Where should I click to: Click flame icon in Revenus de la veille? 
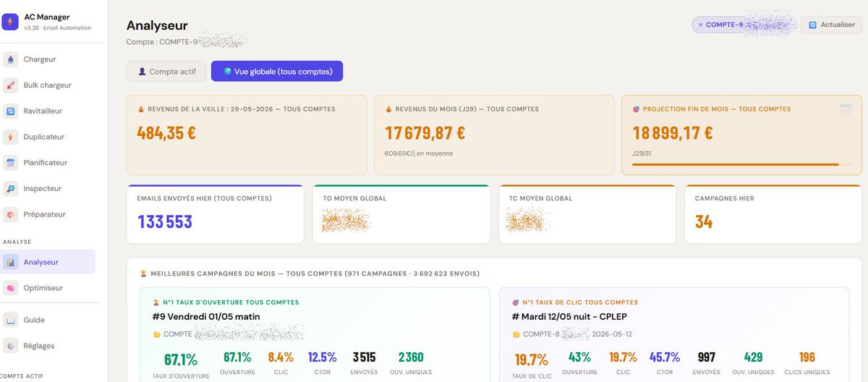click(x=141, y=109)
